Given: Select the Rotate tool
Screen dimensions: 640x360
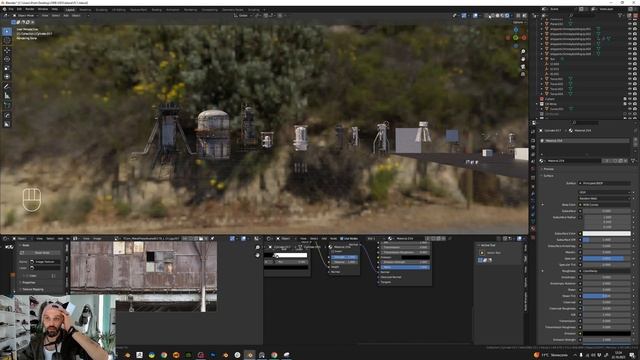Looking at the screenshot, I should 7,59.
